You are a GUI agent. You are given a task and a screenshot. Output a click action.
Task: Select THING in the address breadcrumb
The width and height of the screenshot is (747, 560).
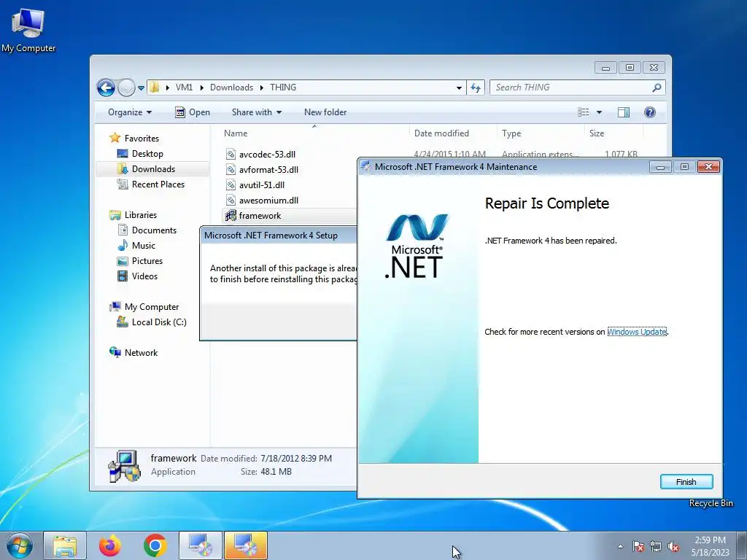tap(283, 87)
